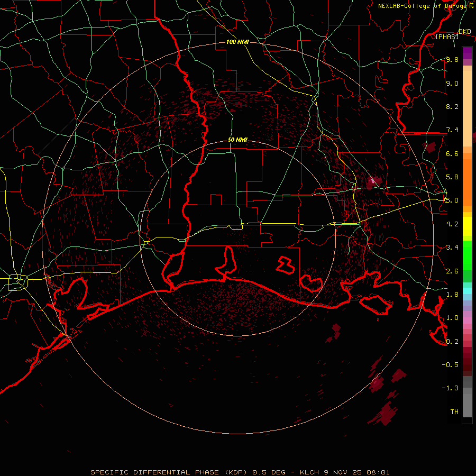Click the purple top segment of color bar
This screenshot has width=476, height=476.
click(x=467, y=53)
